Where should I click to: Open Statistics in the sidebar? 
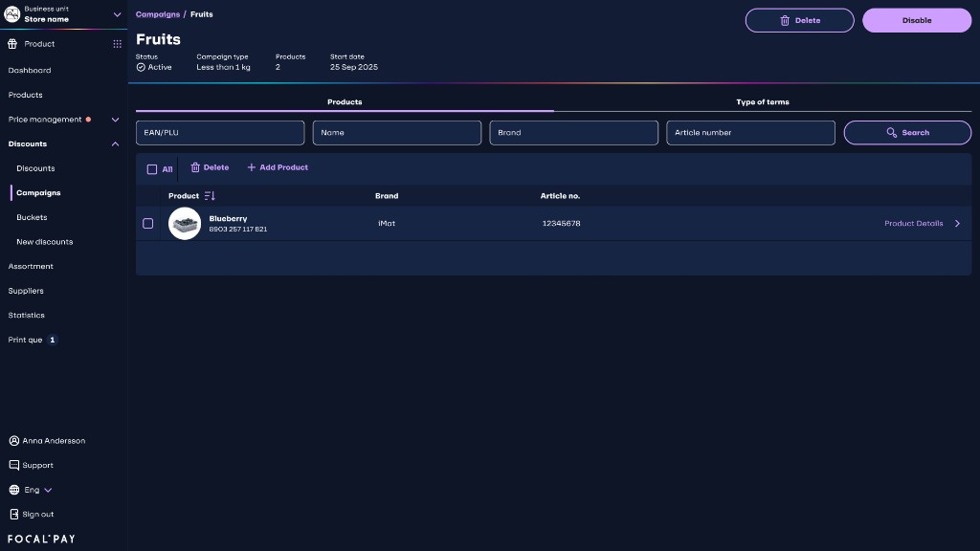coord(26,316)
